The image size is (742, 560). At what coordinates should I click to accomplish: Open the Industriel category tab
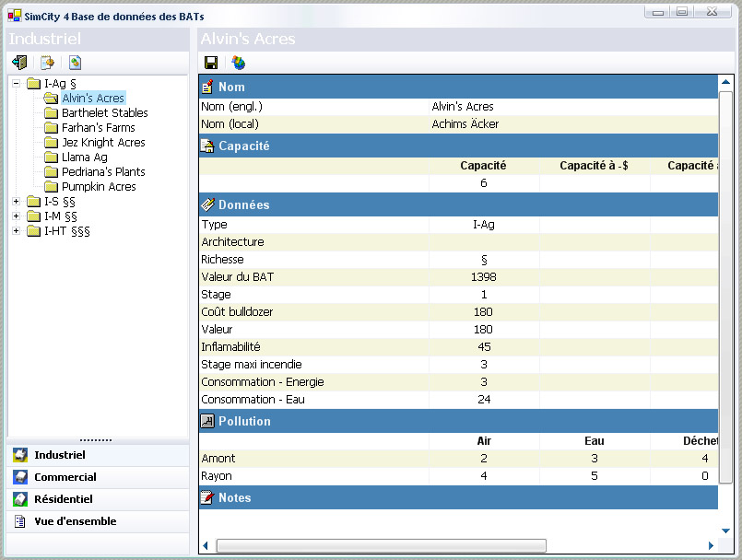point(98,455)
